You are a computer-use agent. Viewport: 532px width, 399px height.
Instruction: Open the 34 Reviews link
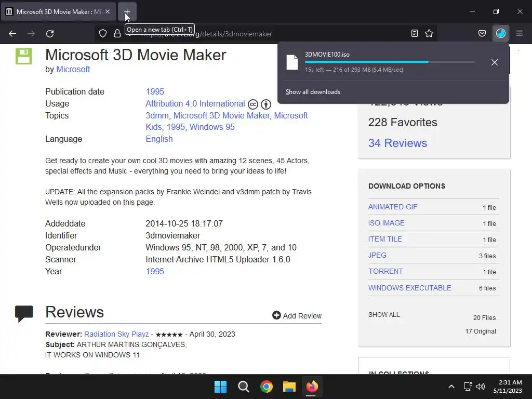point(397,143)
